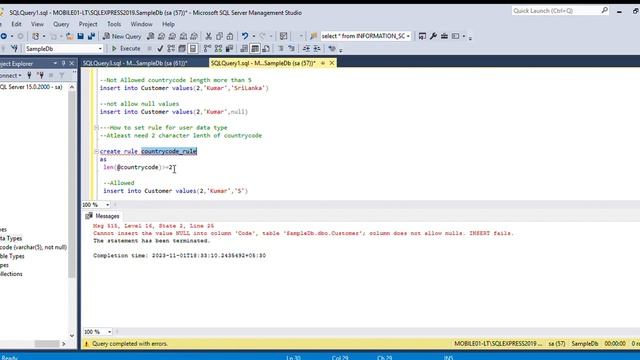Select the SQL Server 15.0.2000 server node
The height and width of the screenshot is (360, 640).
[x=31, y=87]
